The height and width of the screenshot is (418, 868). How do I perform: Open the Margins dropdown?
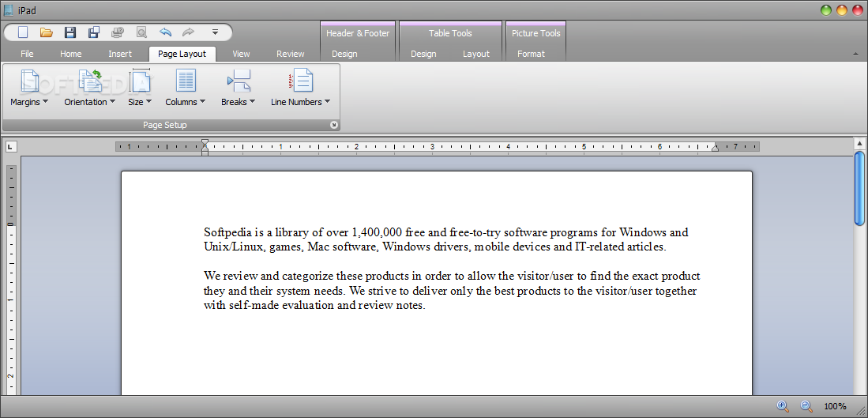29,88
